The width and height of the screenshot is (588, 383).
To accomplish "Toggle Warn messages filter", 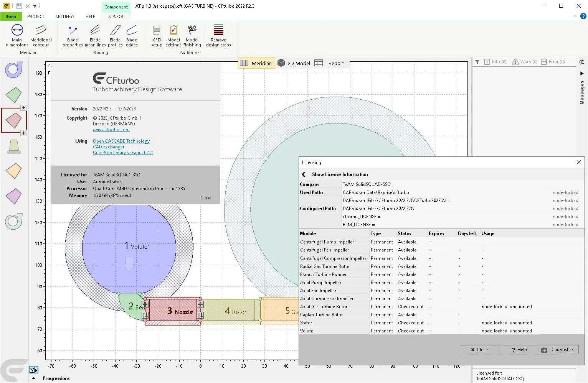I will [525, 62].
